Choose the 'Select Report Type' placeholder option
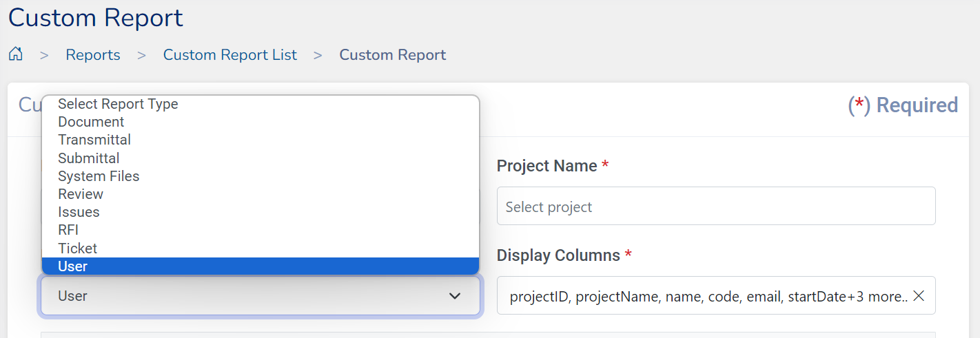 point(118,104)
